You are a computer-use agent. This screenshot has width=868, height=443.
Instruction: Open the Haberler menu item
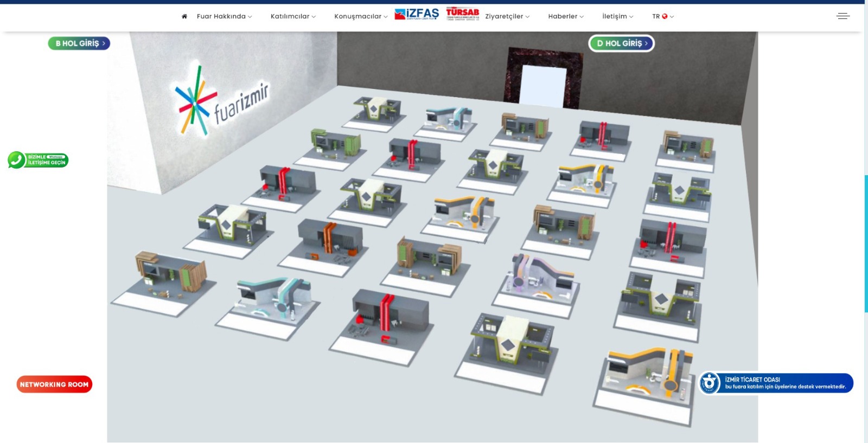click(x=566, y=16)
